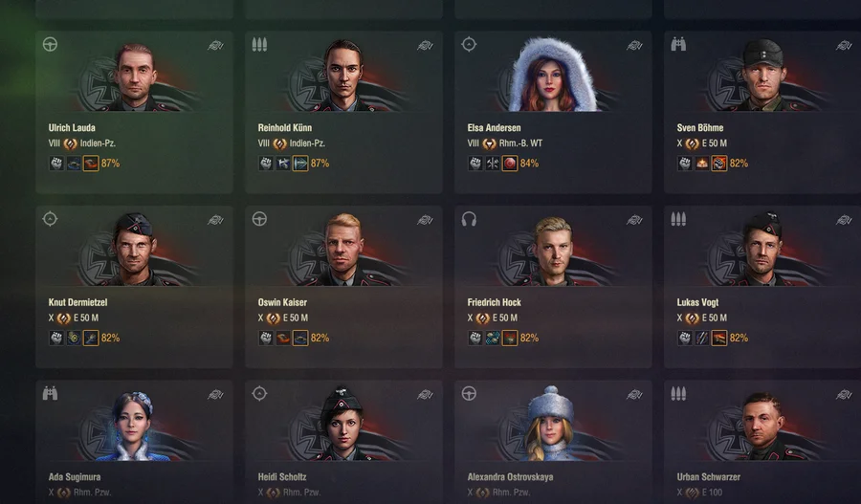Click the 87% training level for Ulrich Lauda
Image resolution: width=861 pixels, height=504 pixels.
point(110,163)
